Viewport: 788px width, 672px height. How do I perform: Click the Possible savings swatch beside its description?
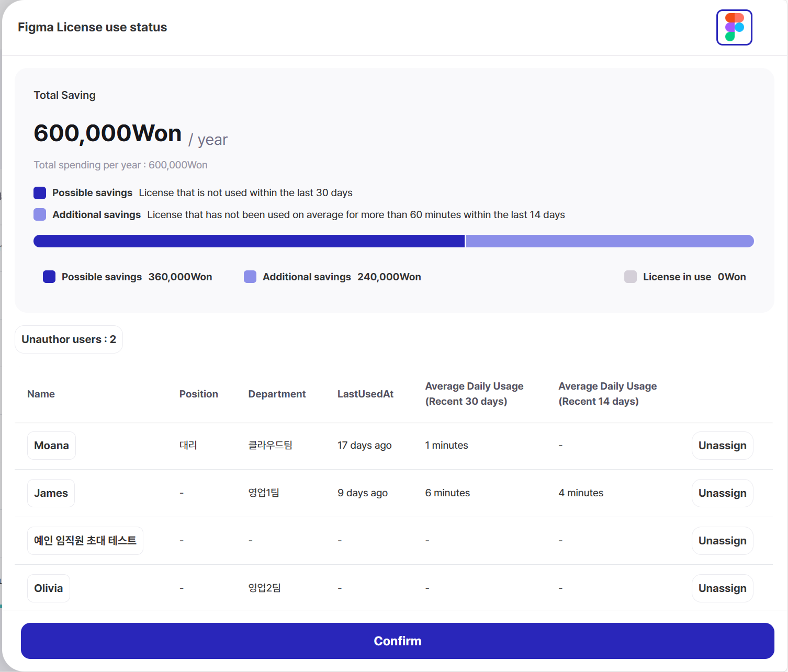40,193
